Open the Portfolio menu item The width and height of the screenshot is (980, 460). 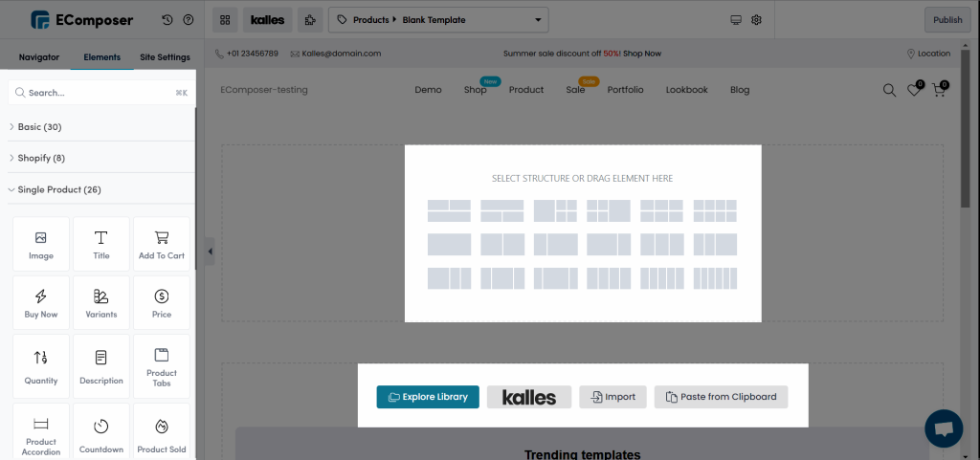point(626,90)
